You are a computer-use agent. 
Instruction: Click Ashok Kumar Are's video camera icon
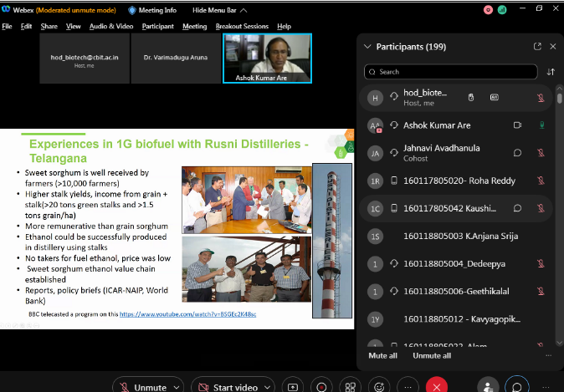click(517, 125)
